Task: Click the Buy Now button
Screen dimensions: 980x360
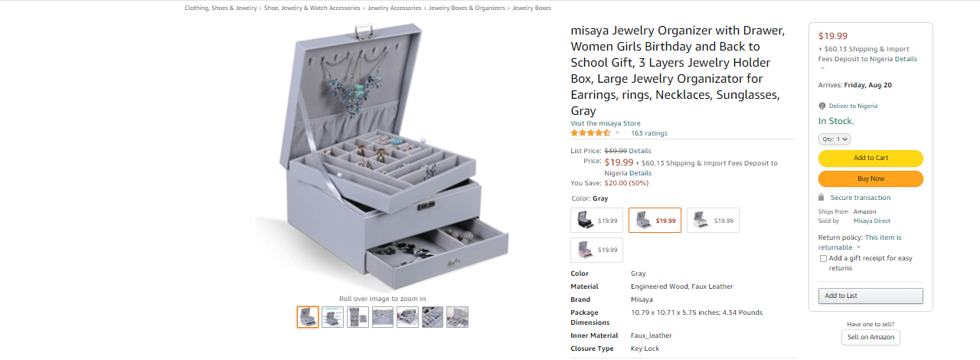Action: tap(871, 178)
